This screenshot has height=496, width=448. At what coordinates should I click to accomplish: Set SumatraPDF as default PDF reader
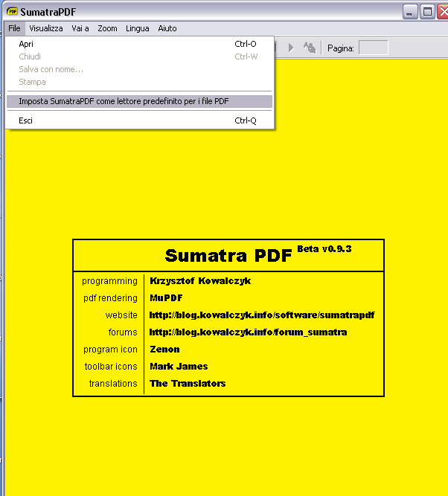(x=139, y=101)
